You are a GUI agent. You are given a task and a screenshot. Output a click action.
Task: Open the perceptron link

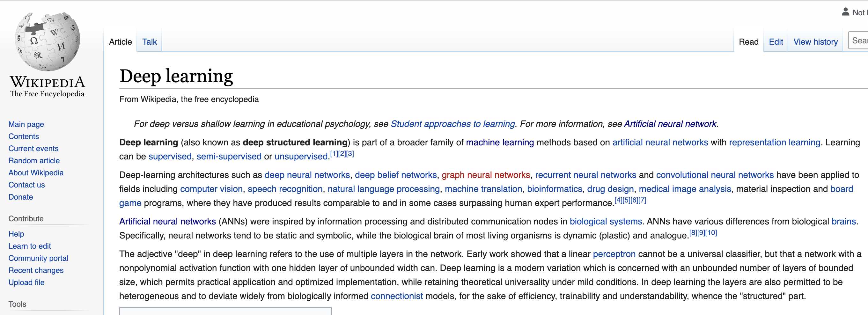[614, 254]
